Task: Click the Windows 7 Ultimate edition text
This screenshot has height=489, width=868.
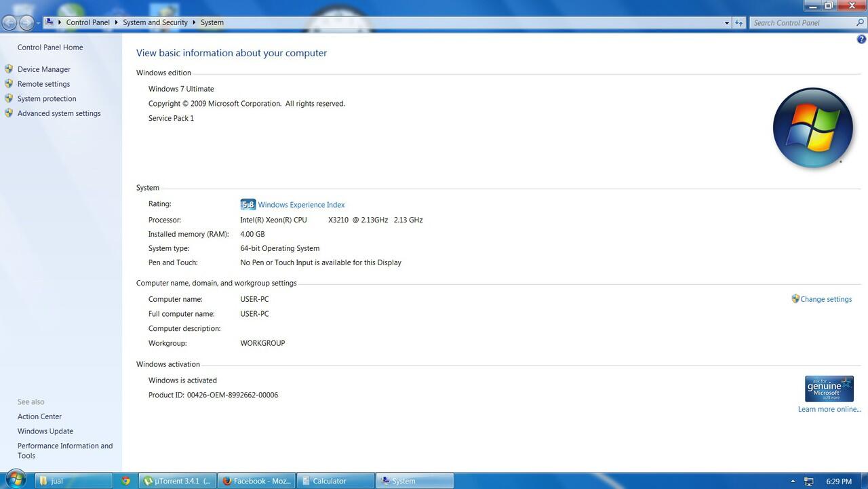Action: (181, 89)
